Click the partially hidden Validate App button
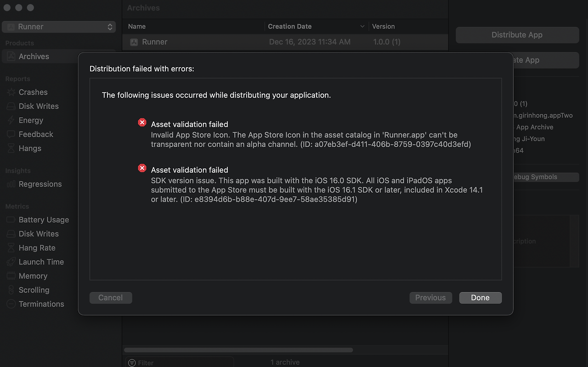 click(546, 60)
